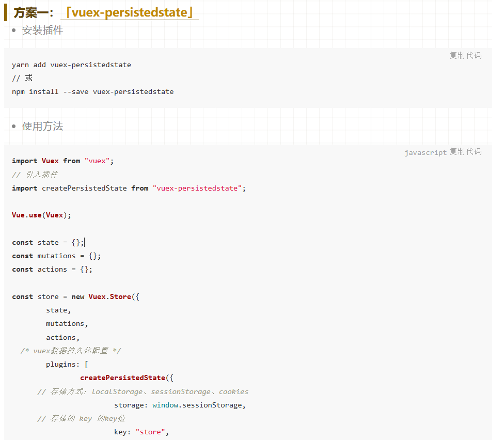This screenshot has width=504, height=440.
Task: Copy code in the install commands block
Action: 465,56
